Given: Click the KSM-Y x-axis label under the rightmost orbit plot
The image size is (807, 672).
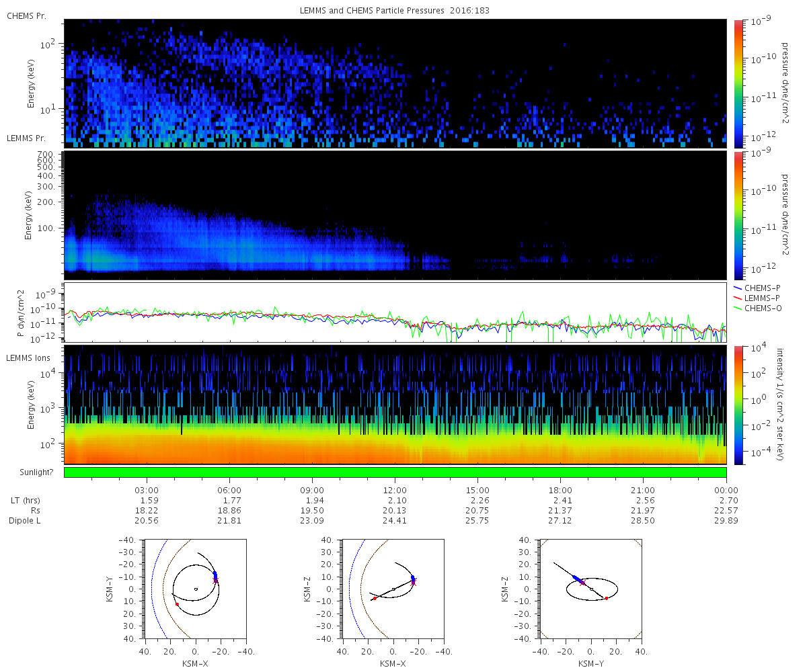Looking at the screenshot, I should [x=590, y=663].
